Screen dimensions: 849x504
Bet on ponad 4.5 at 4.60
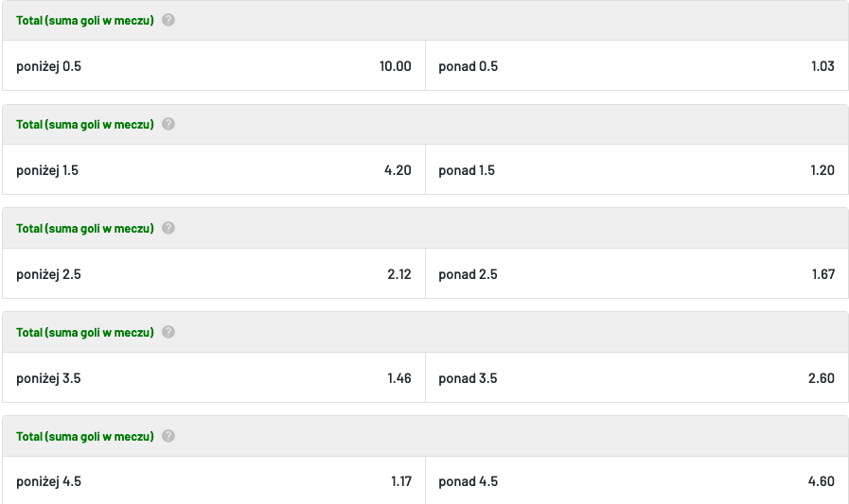click(637, 480)
